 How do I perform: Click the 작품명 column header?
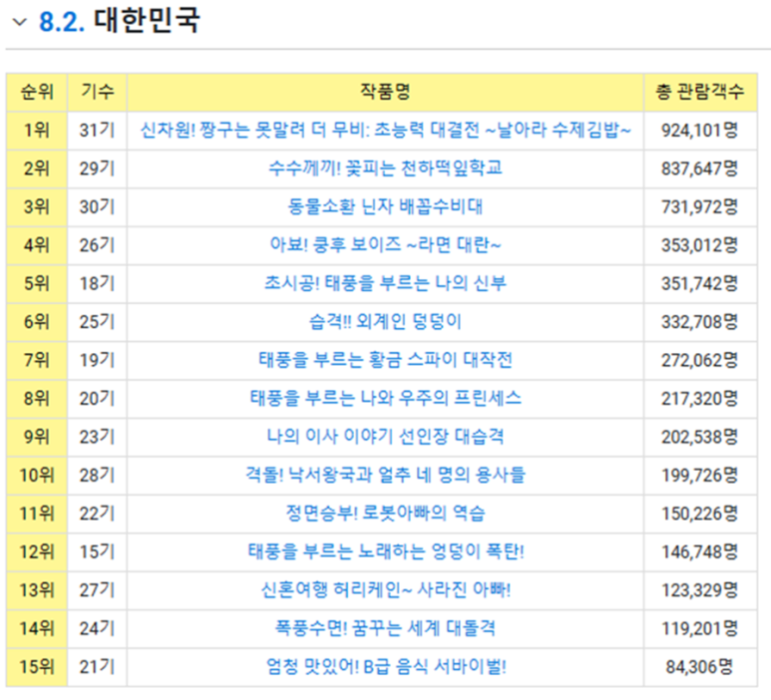[x=385, y=93]
